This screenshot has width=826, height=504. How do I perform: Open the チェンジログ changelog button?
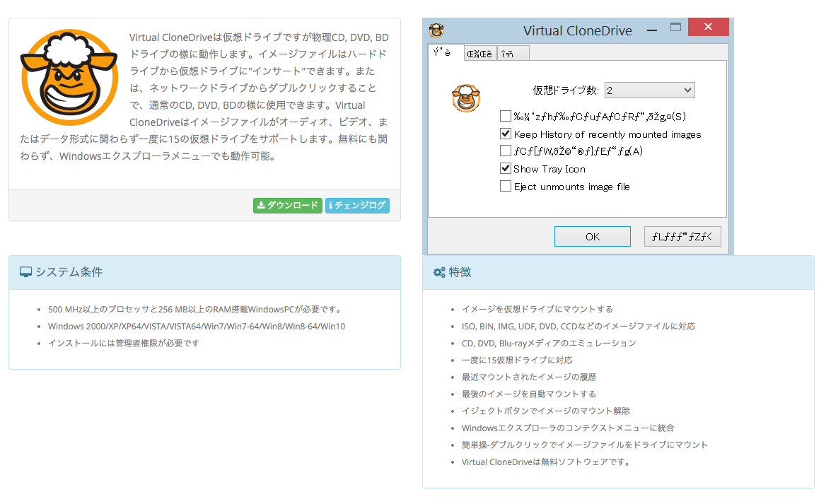click(357, 206)
